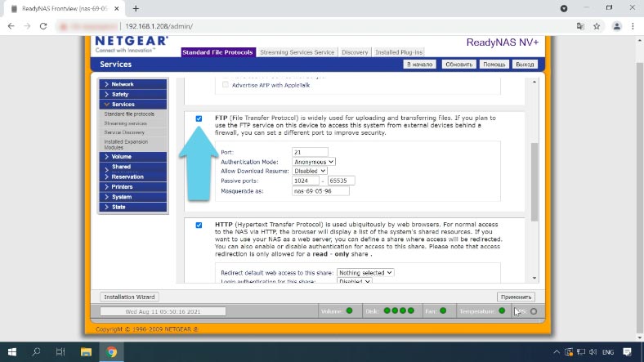Viewport: 644px width, 362px height.
Task: Expand the Printers sidebar section
Action: tap(133, 187)
